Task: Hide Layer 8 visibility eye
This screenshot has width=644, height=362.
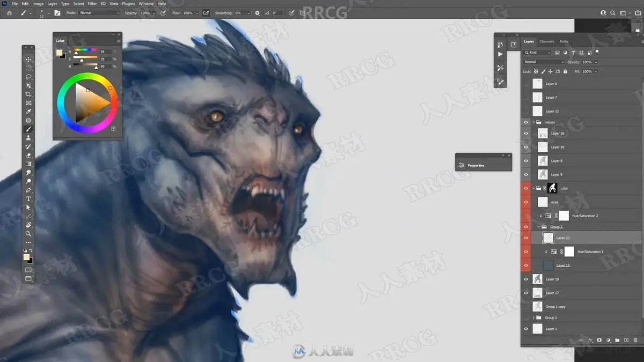Action: (x=526, y=161)
